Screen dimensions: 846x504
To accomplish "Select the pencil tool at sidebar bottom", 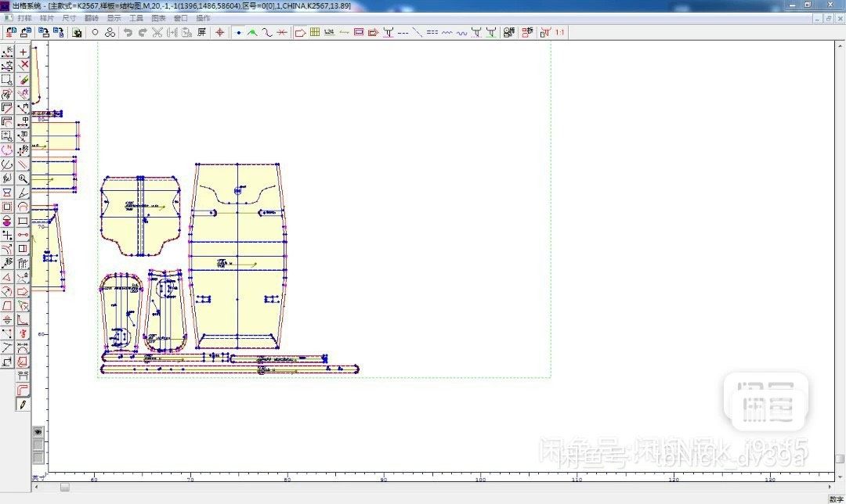I will [23, 404].
